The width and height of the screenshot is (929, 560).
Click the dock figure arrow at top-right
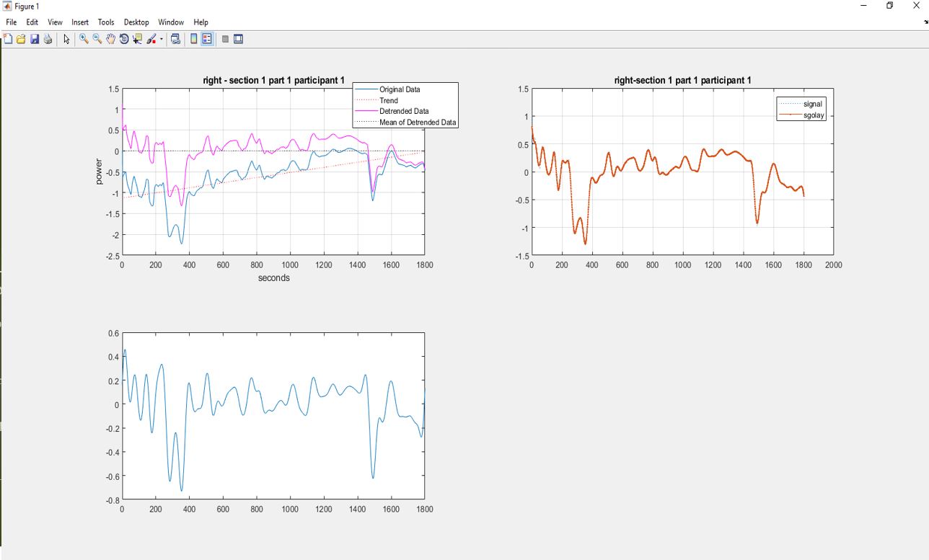coord(925,22)
